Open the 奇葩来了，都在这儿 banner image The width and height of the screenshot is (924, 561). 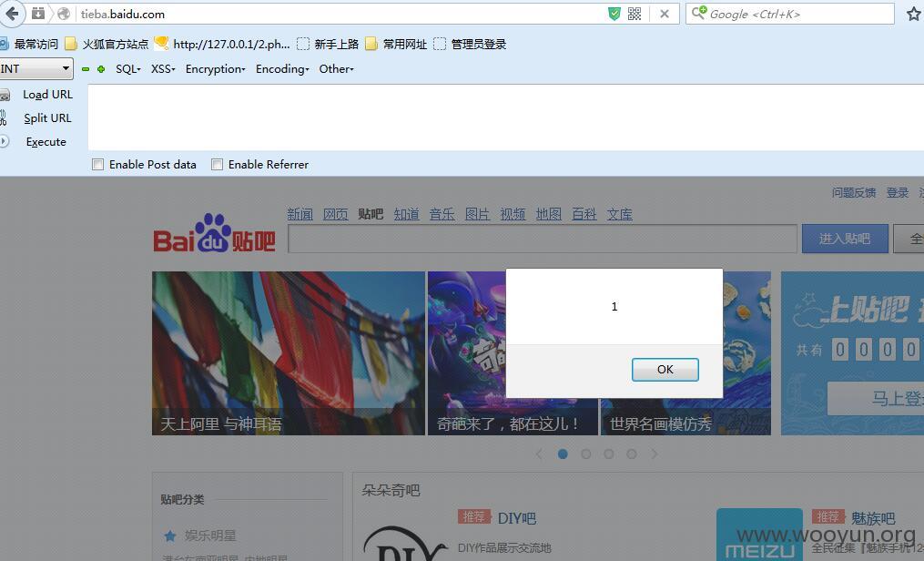pos(467,353)
